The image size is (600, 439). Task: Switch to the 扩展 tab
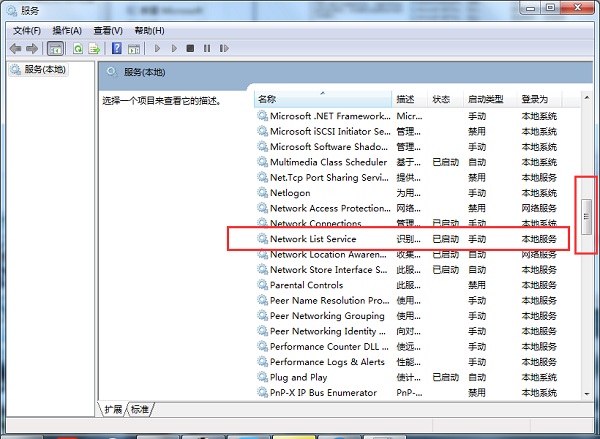pos(114,409)
